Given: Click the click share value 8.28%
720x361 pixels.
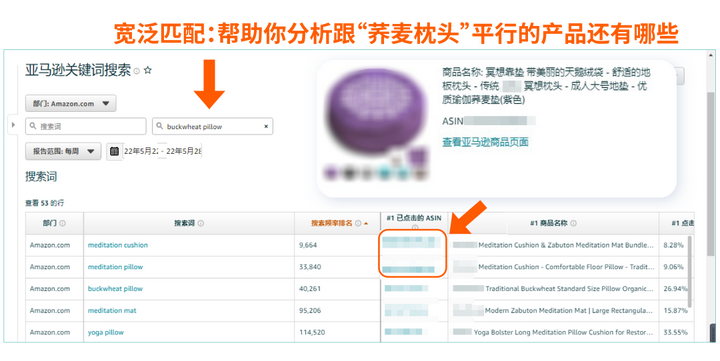Looking at the screenshot, I should coord(673,245).
